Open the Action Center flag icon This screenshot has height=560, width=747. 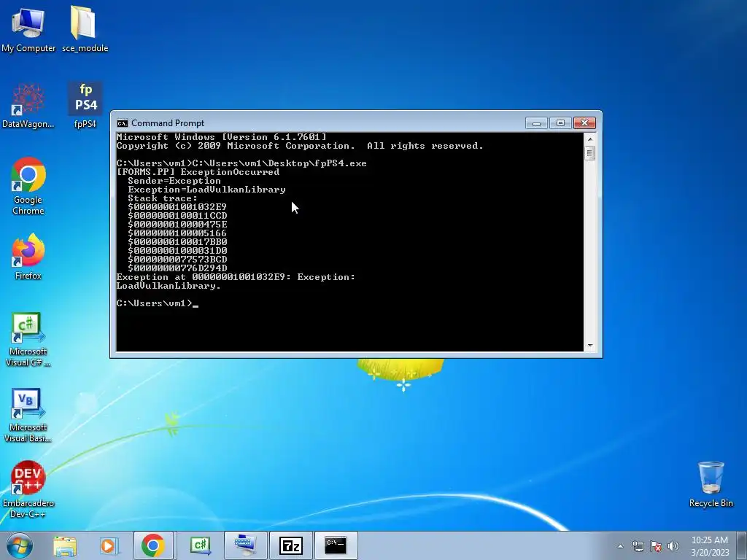[x=656, y=546]
